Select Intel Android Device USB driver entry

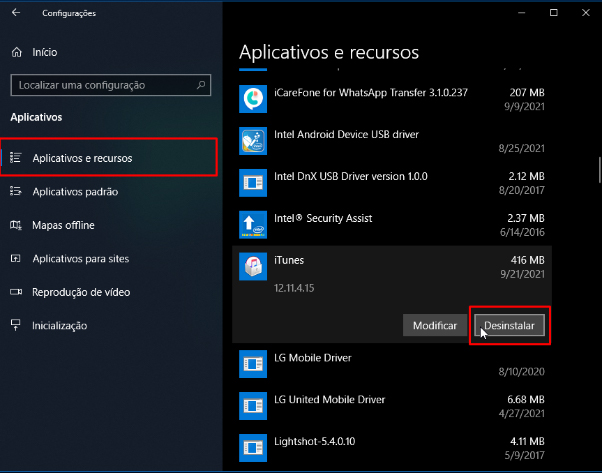pyautogui.click(x=392, y=141)
